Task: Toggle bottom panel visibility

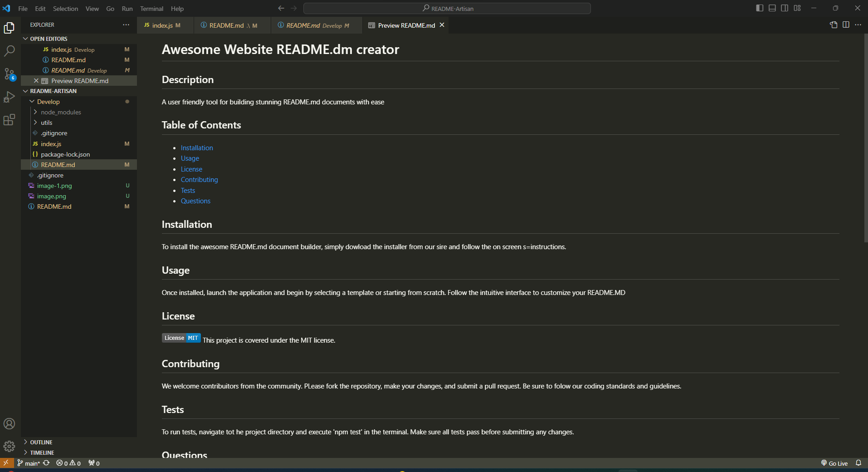Action: [772, 8]
